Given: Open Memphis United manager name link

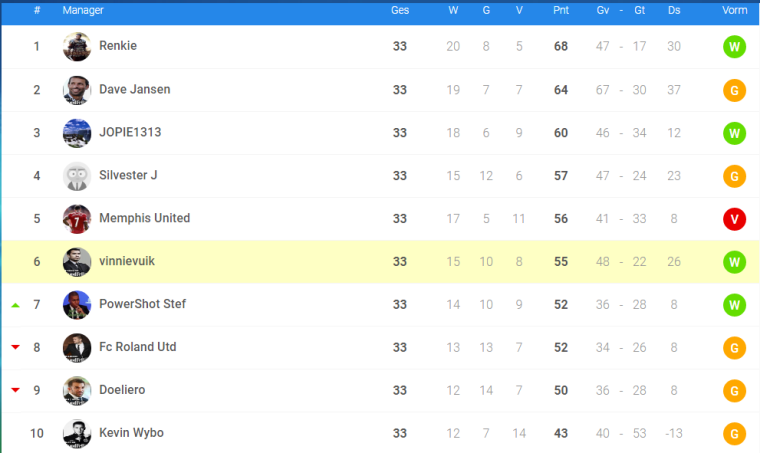Looking at the screenshot, I should tap(144, 218).
